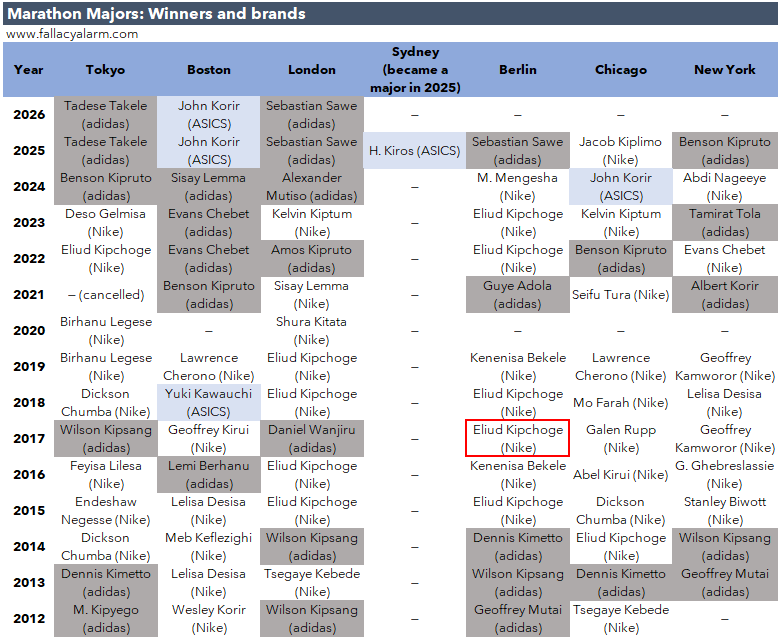Select the 2026 year row label
This screenshot has height=640, width=781.
[x=29, y=115]
